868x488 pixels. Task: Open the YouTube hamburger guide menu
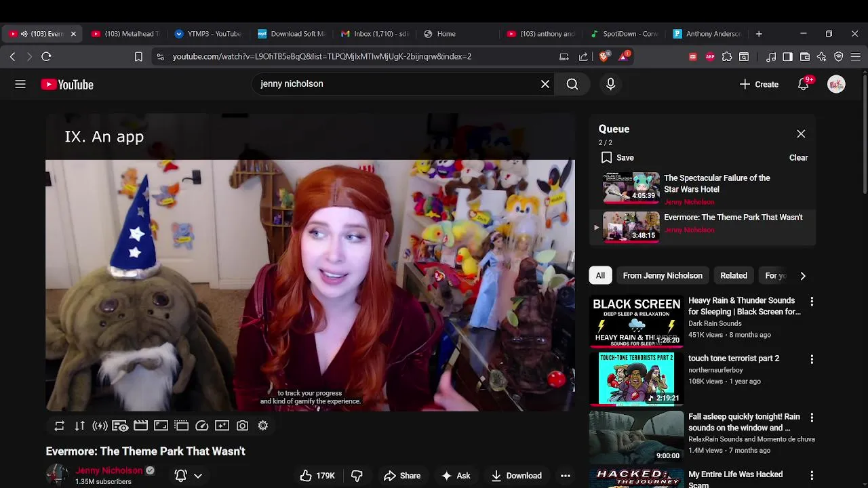point(20,84)
